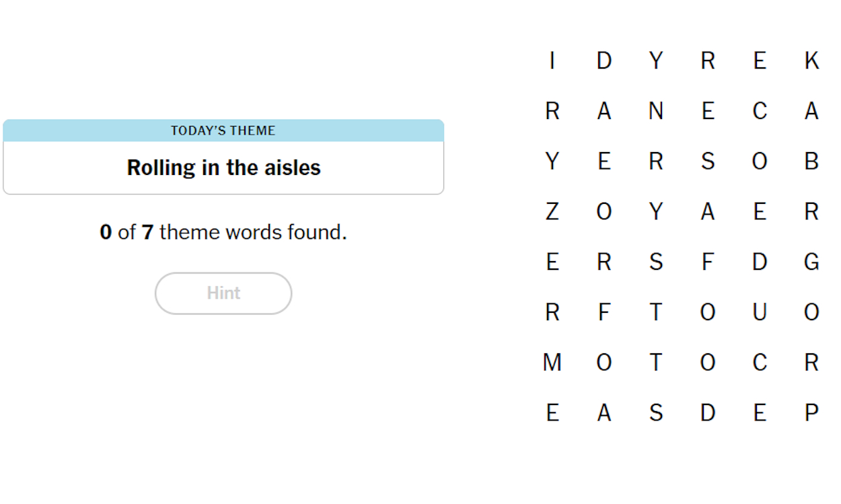Select the letter M starting the seventh row
Screen dimensions: 841x504
click(552, 363)
